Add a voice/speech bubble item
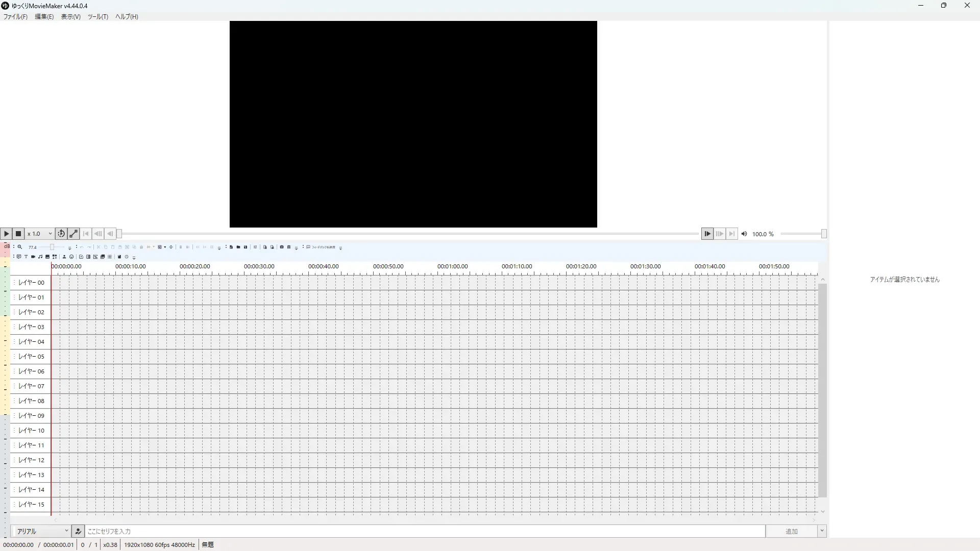Viewport: 980px width, 551px height. click(19, 257)
